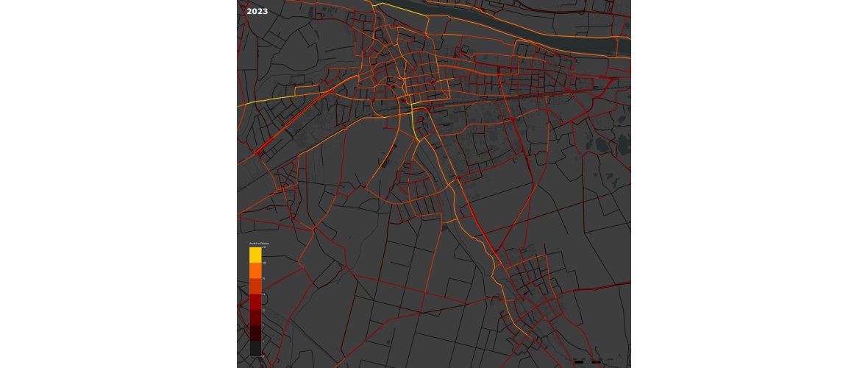Click the dark lake area near the east edge
The image size is (868, 368).
(624, 143)
